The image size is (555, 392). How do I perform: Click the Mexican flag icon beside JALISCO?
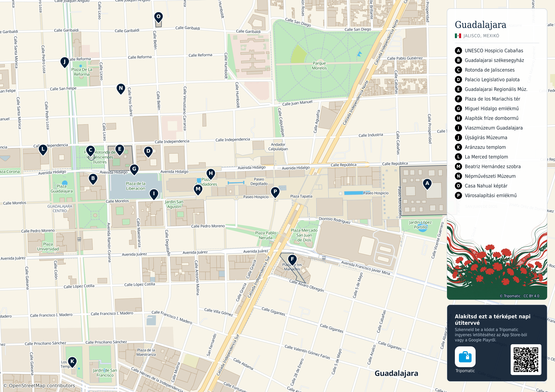[x=458, y=36]
